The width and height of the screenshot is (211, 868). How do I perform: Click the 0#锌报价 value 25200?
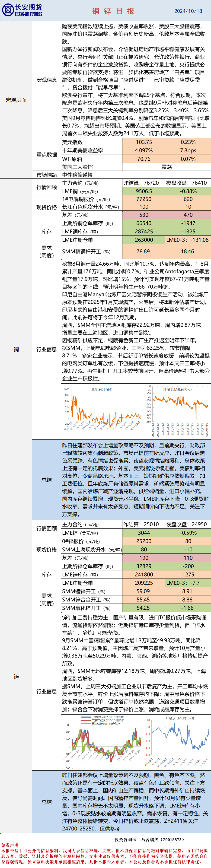coord(144,541)
